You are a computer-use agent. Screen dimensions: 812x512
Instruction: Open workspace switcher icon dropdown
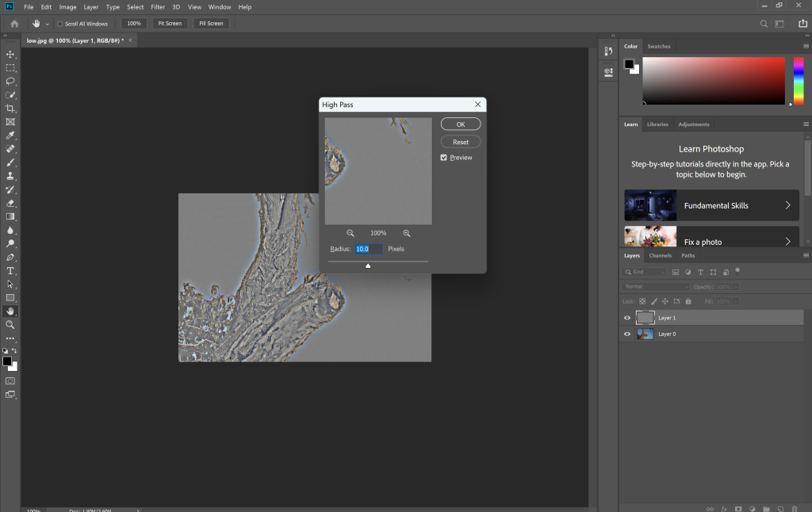[779, 24]
